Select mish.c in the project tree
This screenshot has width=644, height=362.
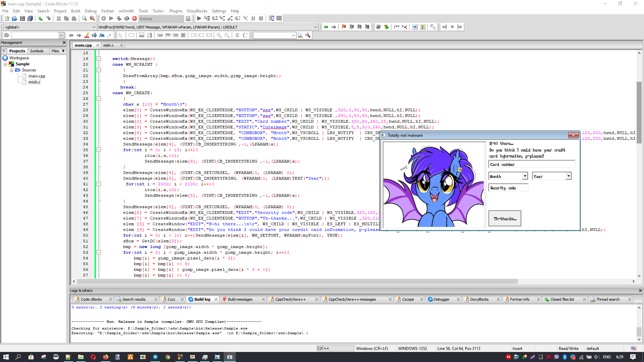click(34, 82)
